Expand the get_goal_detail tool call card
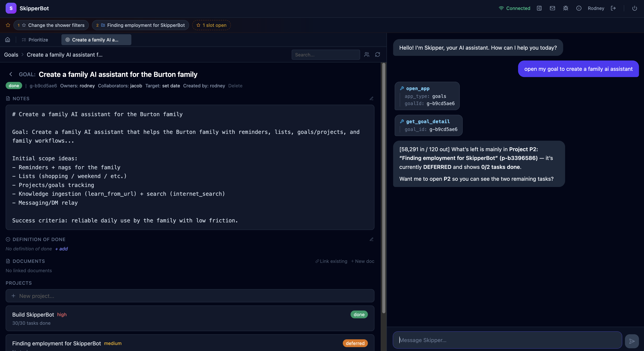The image size is (644, 351). coord(428,125)
